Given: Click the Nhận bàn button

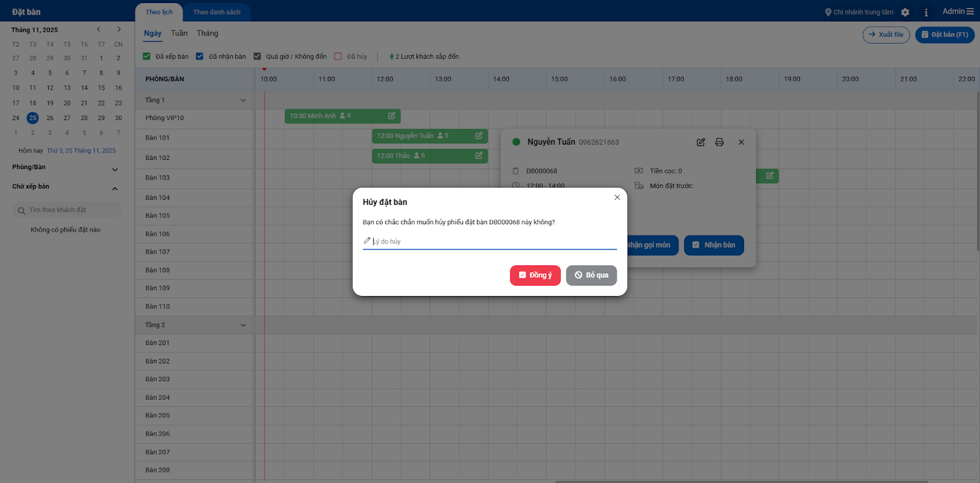Looking at the screenshot, I should point(714,245).
